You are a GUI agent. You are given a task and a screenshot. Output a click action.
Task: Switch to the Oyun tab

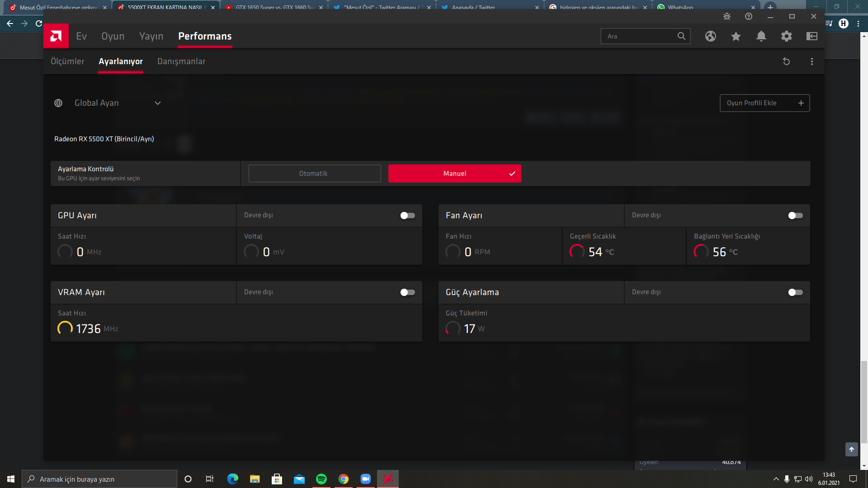pos(113,36)
